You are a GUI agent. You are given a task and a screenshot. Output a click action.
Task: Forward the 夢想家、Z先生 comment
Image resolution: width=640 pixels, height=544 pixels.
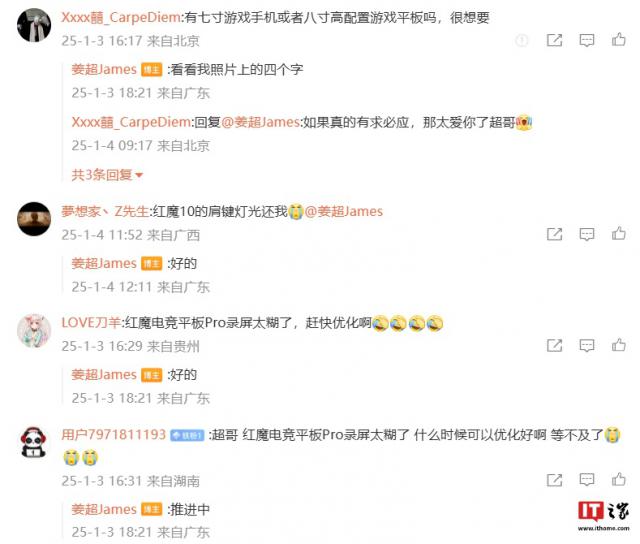click(x=554, y=234)
